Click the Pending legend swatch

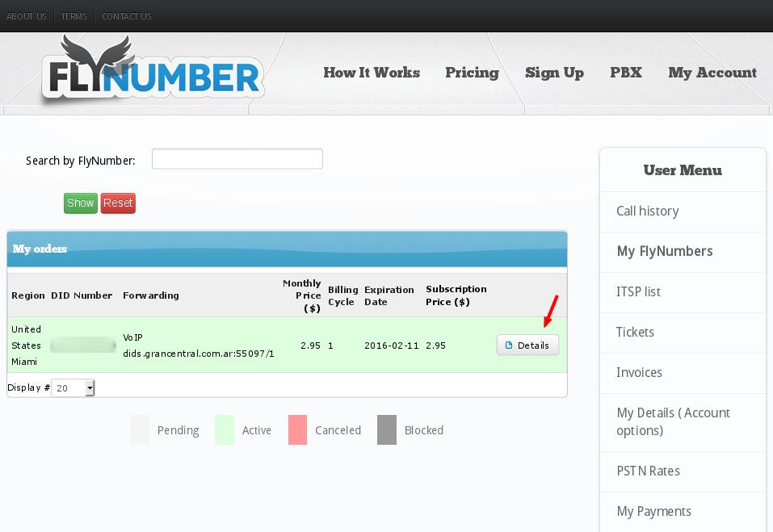point(140,430)
